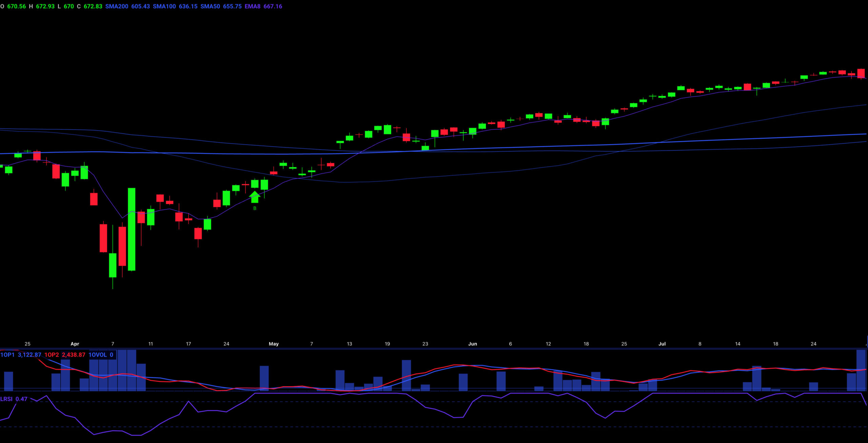Select the SMA100 indicator label

[x=164, y=6]
